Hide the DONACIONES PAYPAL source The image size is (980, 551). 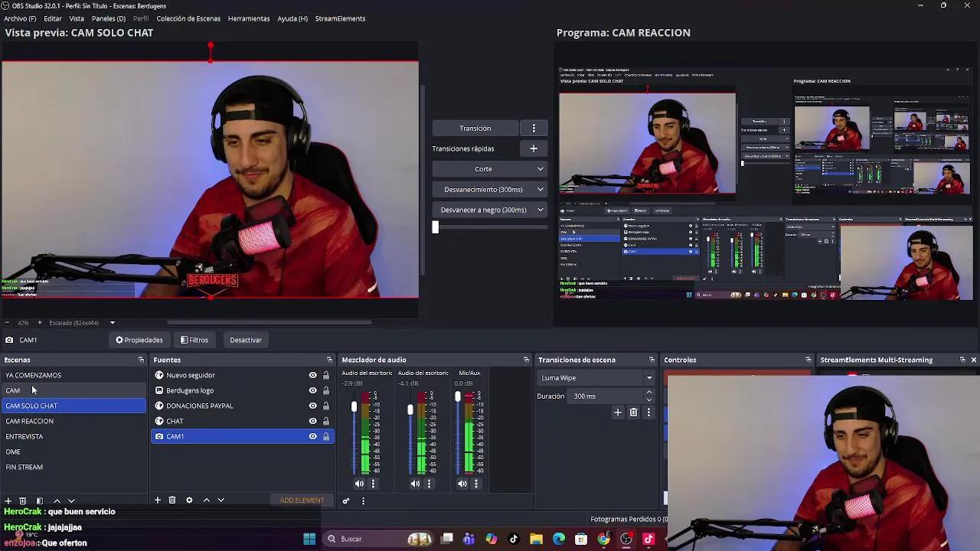click(x=312, y=406)
